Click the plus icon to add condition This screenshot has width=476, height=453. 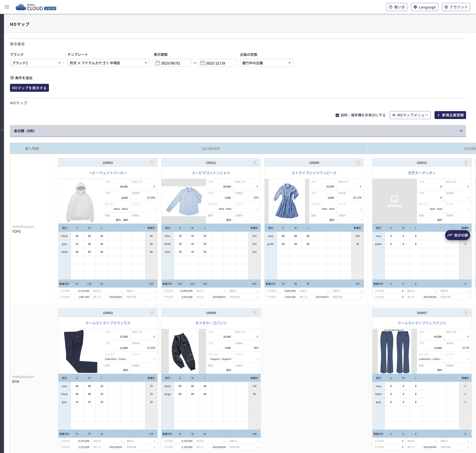(x=12, y=78)
